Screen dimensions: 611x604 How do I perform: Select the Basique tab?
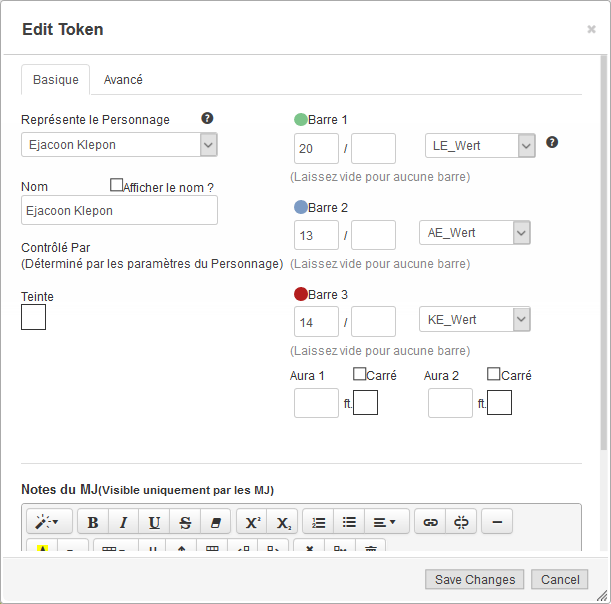(56, 80)
